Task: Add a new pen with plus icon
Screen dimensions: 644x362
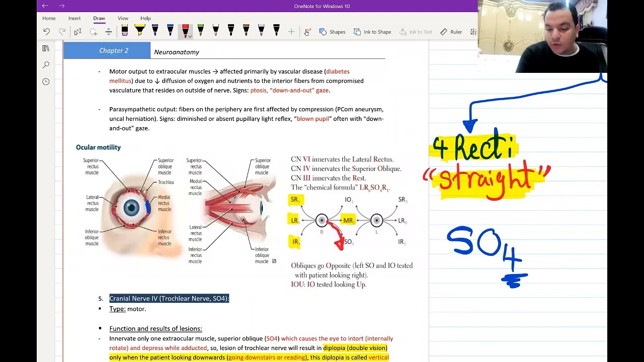Action: (291, 32)
